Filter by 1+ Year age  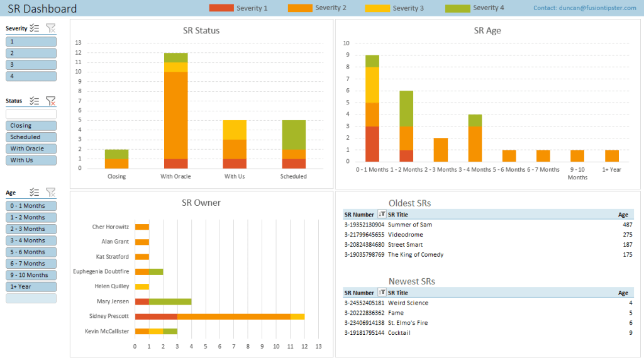(31, 286)
